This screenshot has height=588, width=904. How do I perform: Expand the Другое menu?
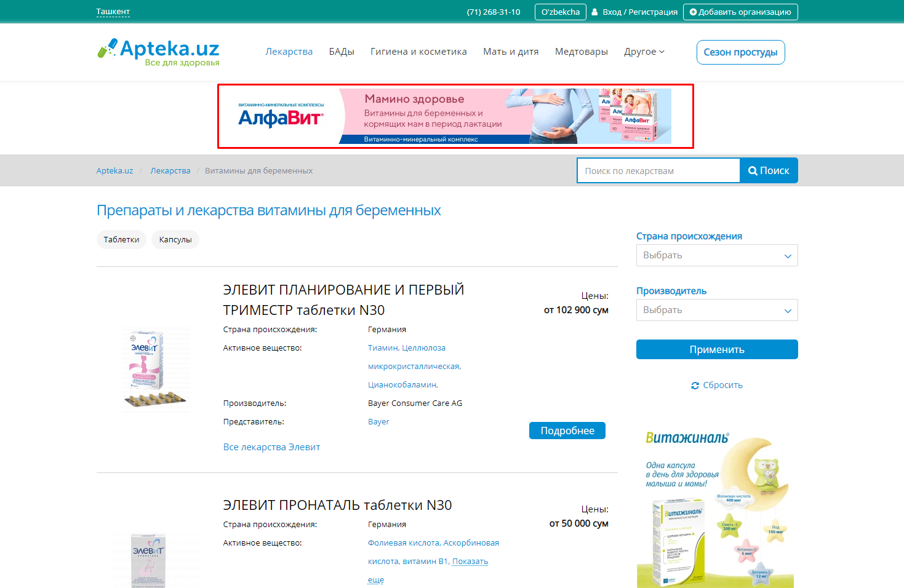point(644,52)
